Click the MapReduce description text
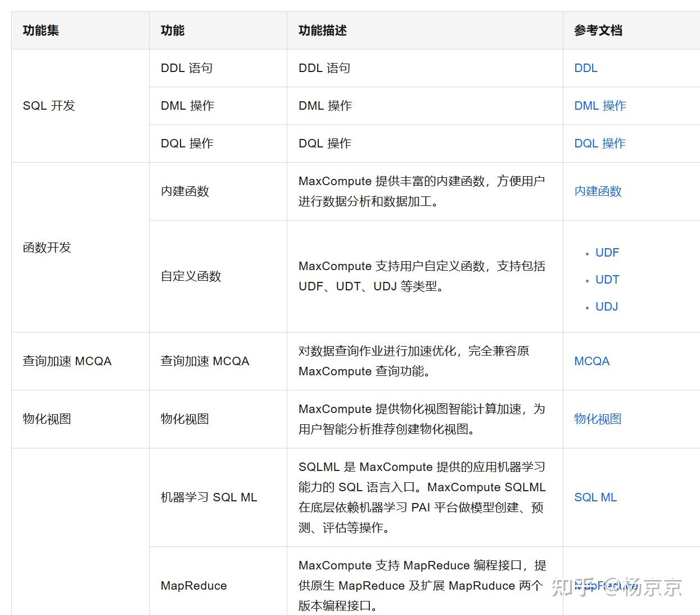This screenshot has height=615, width=700. pyautogui.click(x=421, y=585)
